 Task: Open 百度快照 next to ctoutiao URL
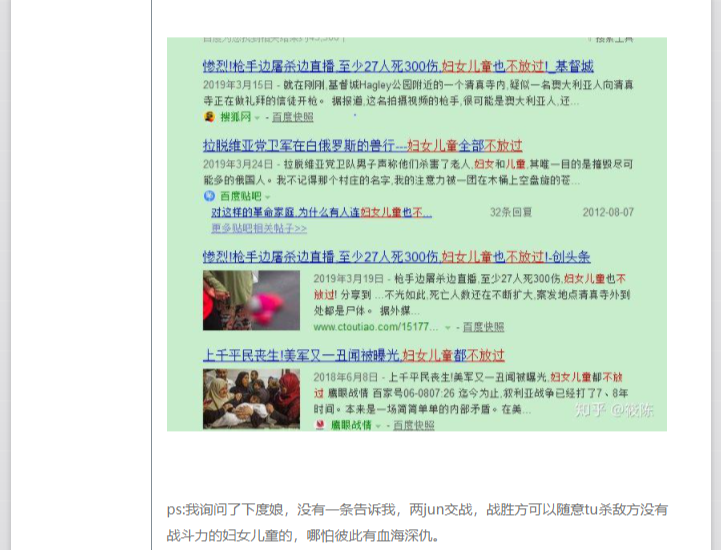click(x=483, y=327)
